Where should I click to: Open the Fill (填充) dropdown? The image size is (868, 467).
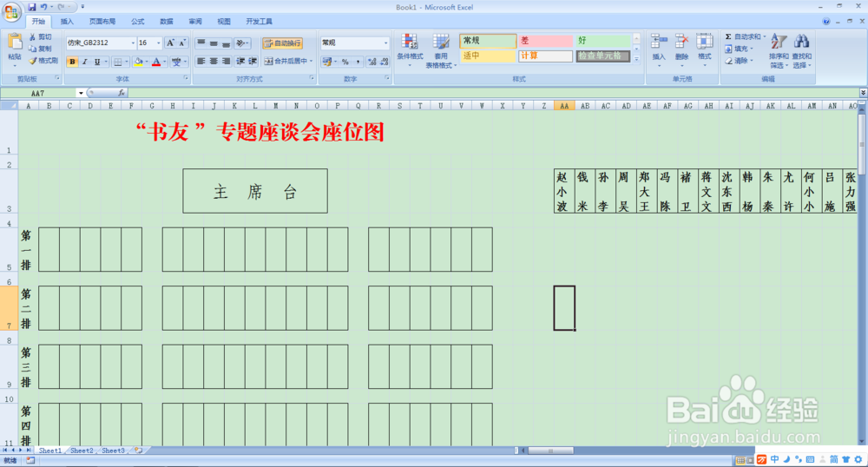coord(740,49)
